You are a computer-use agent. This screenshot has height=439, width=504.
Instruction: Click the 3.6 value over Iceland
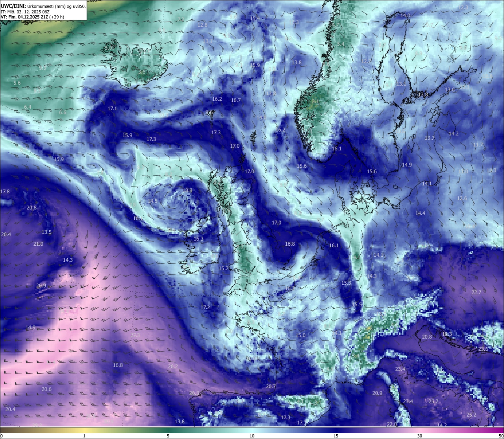coord(142,72)
